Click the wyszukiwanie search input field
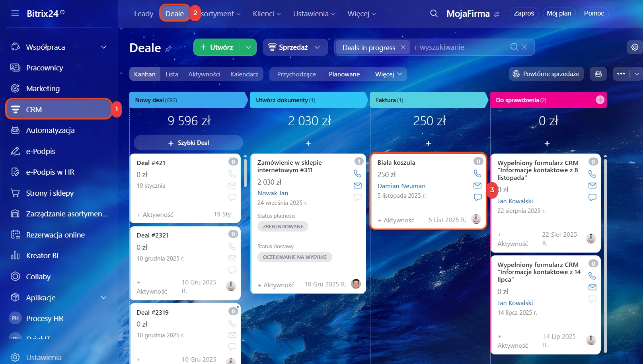Screen dimensions: 643x364 pyautogui.click(x=462, y=47)
